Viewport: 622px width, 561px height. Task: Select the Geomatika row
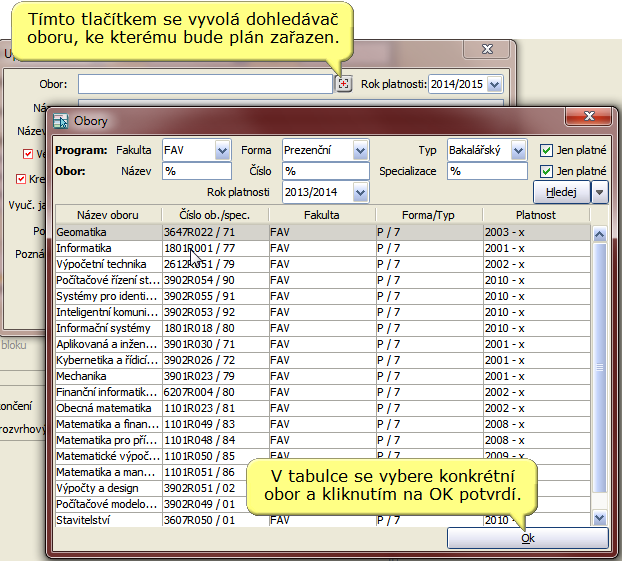[323, 232]
